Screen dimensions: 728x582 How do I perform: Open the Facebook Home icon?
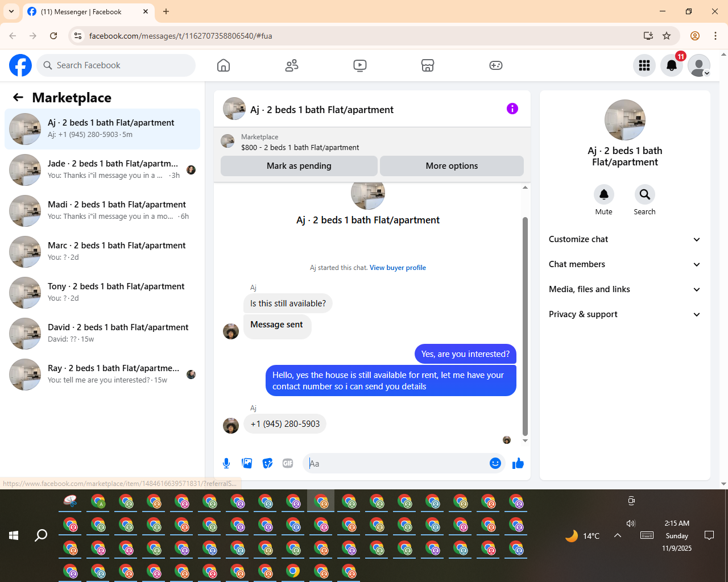pyautogui.click(x=224, y=65)
